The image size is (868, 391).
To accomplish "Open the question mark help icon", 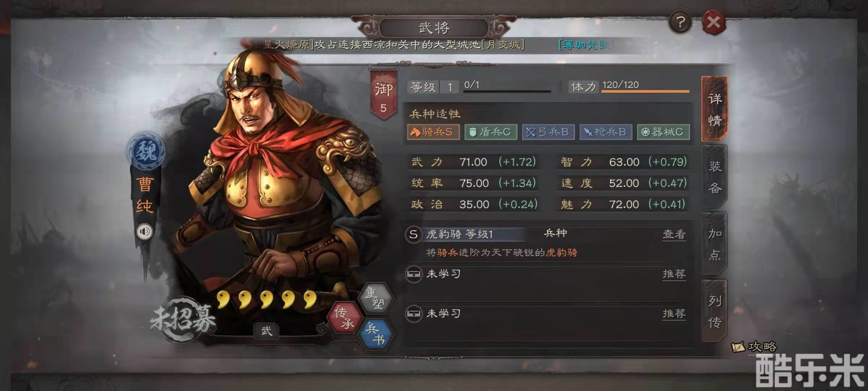I will (680, 22).
